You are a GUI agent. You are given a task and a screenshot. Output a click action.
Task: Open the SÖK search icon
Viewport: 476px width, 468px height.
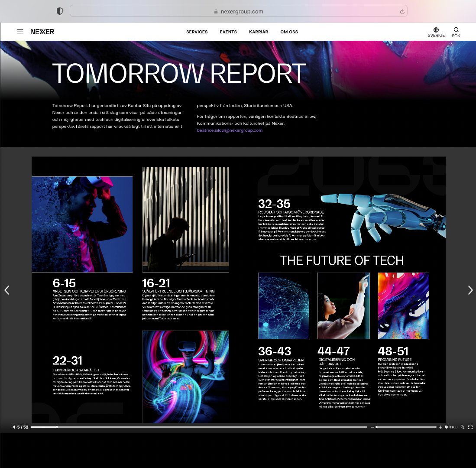pyautogui.click(x=456, y=32)
